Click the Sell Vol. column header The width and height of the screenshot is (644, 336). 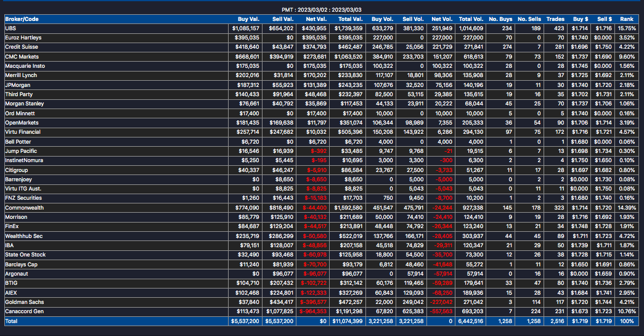pyautogui.click(x=413, y=19)
